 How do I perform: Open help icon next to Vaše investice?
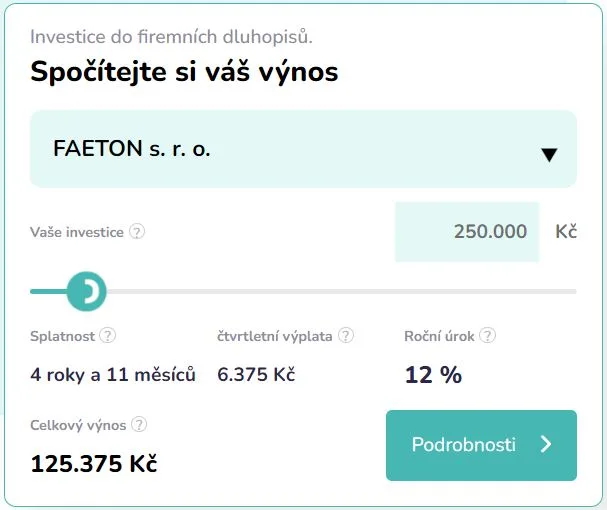pyautogui.click(x=137, y=232)
